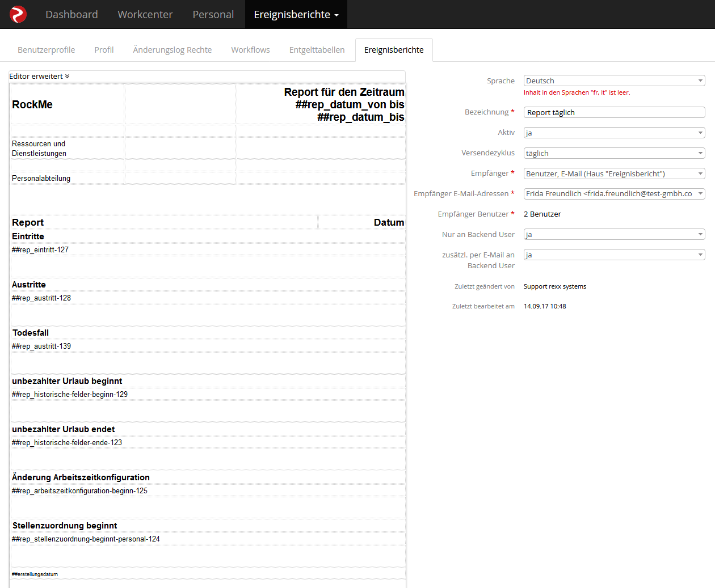Open zusätzl. per E-Mail an Backend User dropdown
715x588 pixels.
(x=614, y=255)
